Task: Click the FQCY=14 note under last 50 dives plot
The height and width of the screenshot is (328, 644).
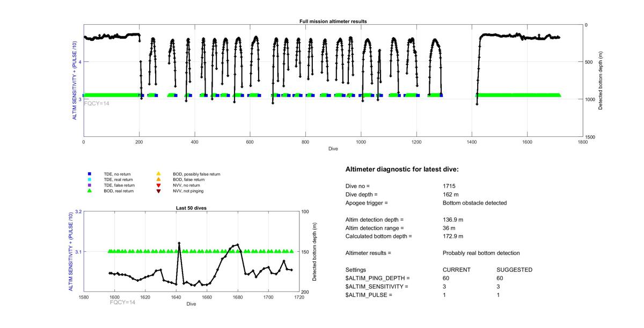Action: [123, 302]
